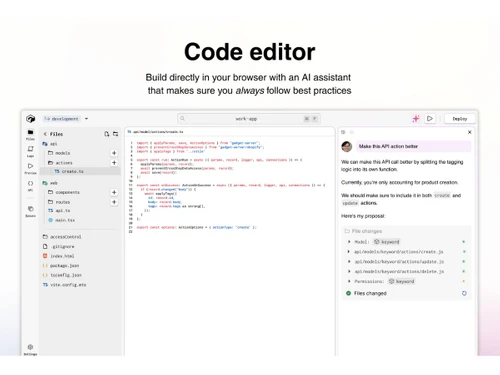The image size is (500, 375).
Task: Click the File changes header
Action: (363, 231)
